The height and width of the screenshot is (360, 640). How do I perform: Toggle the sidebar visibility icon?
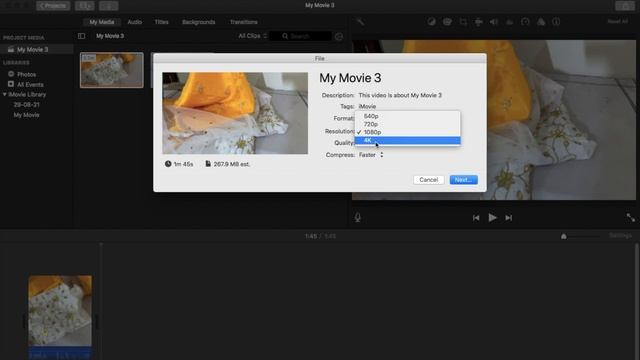(82, 36)
